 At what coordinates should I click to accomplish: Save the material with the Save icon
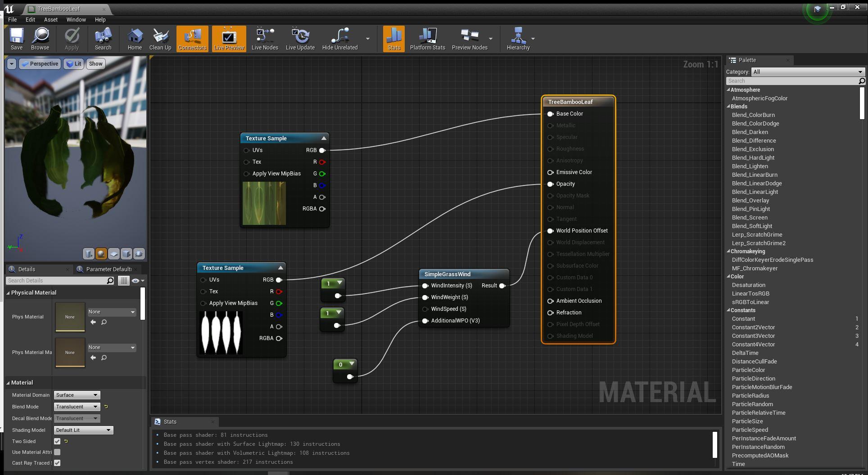click(x=17, y=39)
